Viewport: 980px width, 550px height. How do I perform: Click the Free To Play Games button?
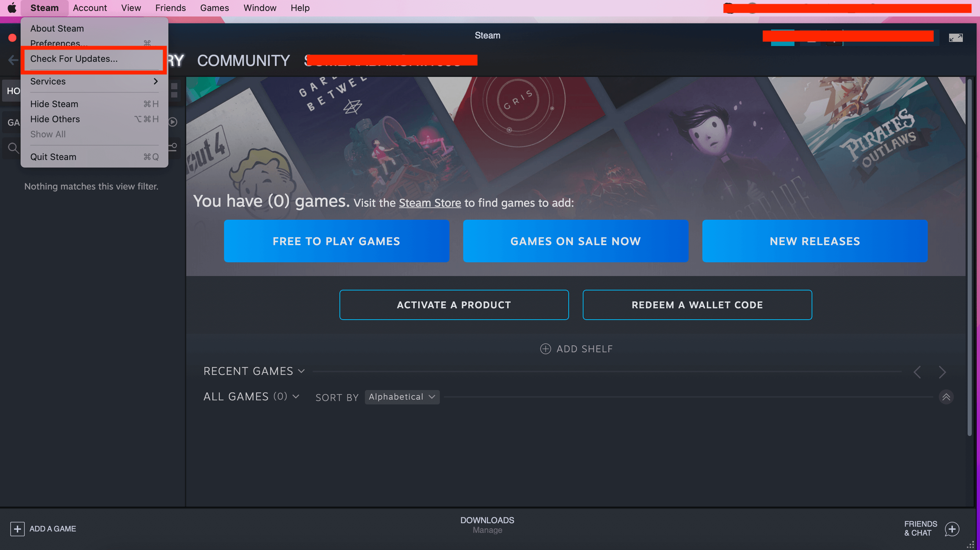pyautogui.click(x=336, y=241)
